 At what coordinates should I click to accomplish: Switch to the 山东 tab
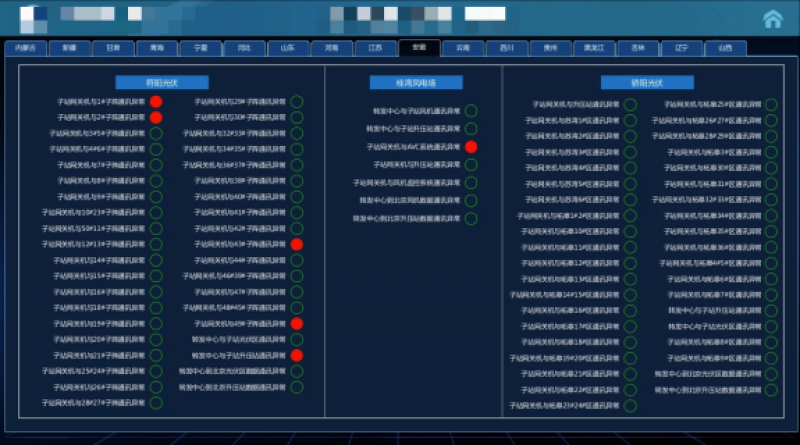288,48
